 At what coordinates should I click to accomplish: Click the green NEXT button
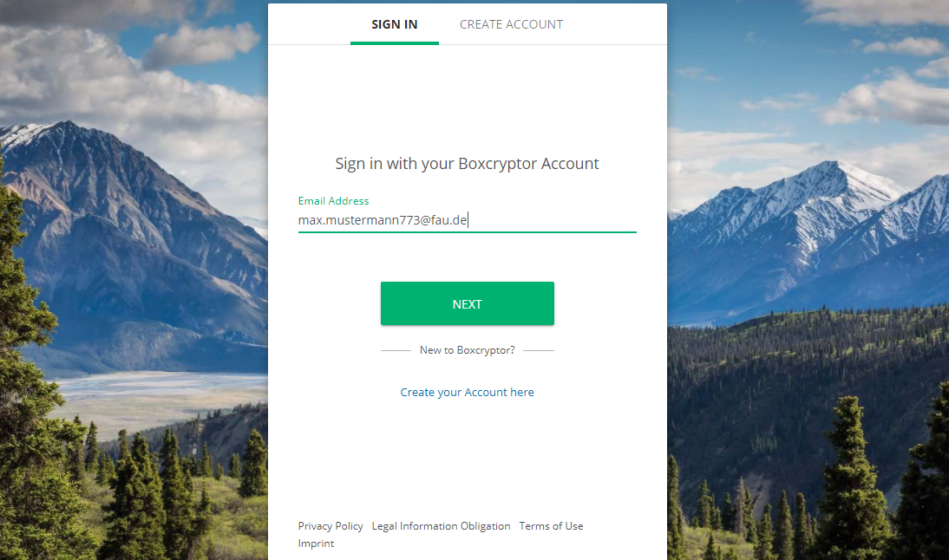pos(468,303)
